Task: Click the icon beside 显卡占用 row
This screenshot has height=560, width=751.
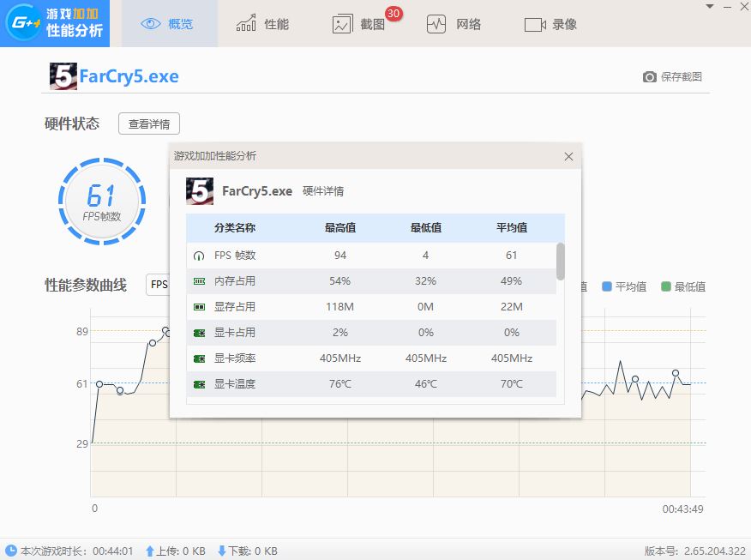Action: [x=200, y=330]
